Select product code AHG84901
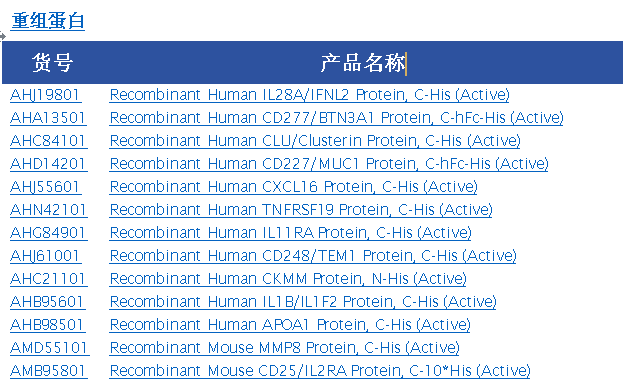The height and width of the screenshot is (383, 623). 49,233
